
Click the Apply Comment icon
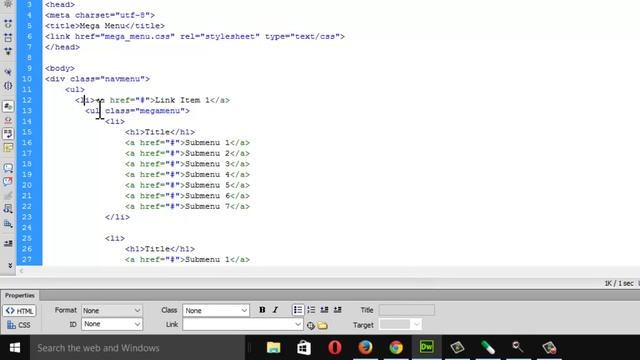[8, 168]
